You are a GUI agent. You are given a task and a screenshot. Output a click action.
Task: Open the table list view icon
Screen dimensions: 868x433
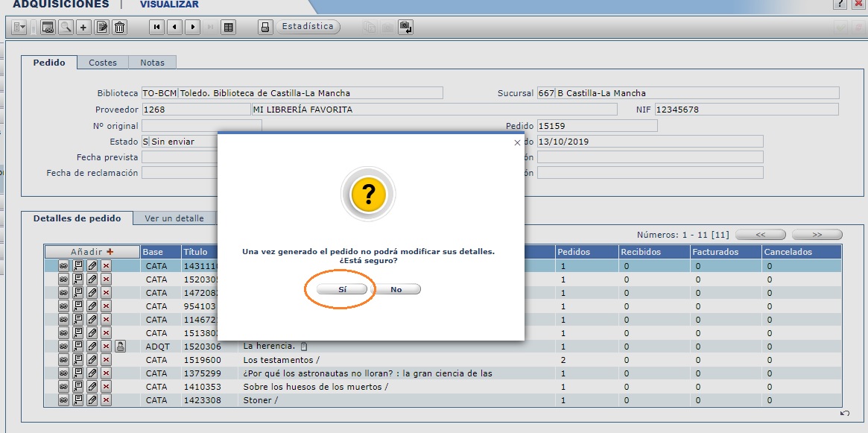(x=229, y=27)
